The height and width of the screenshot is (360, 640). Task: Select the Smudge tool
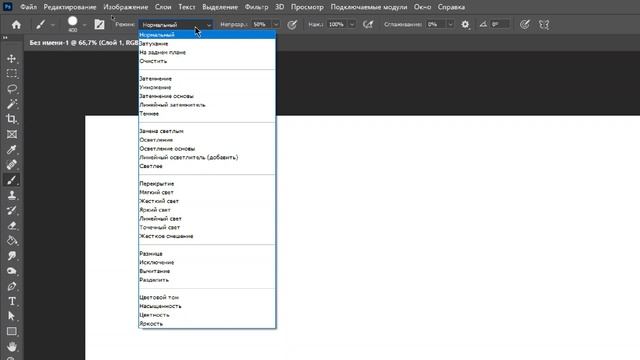pyautogui.click(x=11, y=256)
